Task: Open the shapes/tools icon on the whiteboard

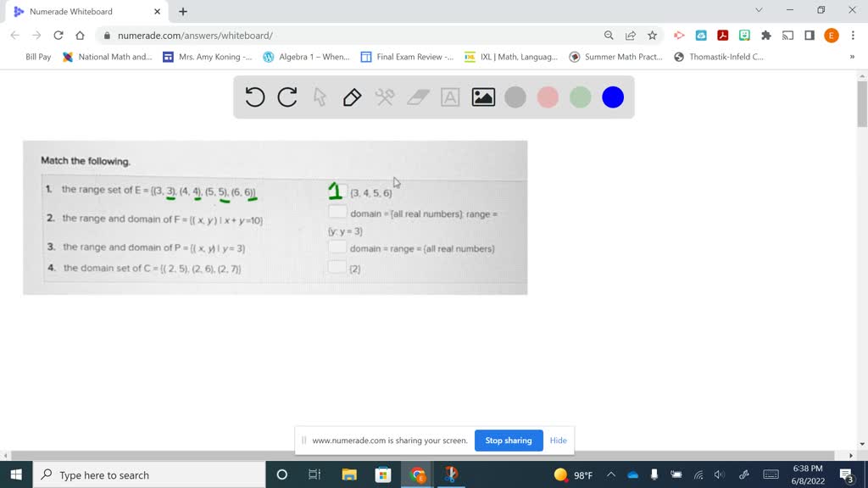Action: (383, 97)
